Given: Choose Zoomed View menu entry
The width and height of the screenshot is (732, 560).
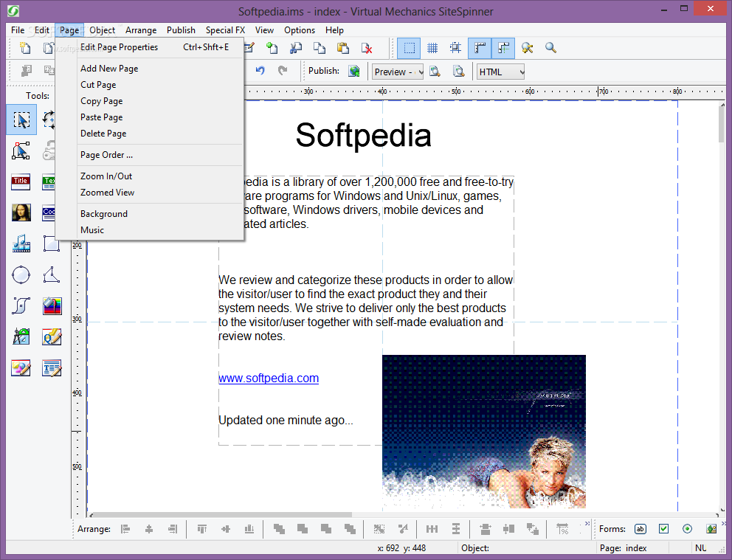Looking at the screenshot, I should [149, 193].
